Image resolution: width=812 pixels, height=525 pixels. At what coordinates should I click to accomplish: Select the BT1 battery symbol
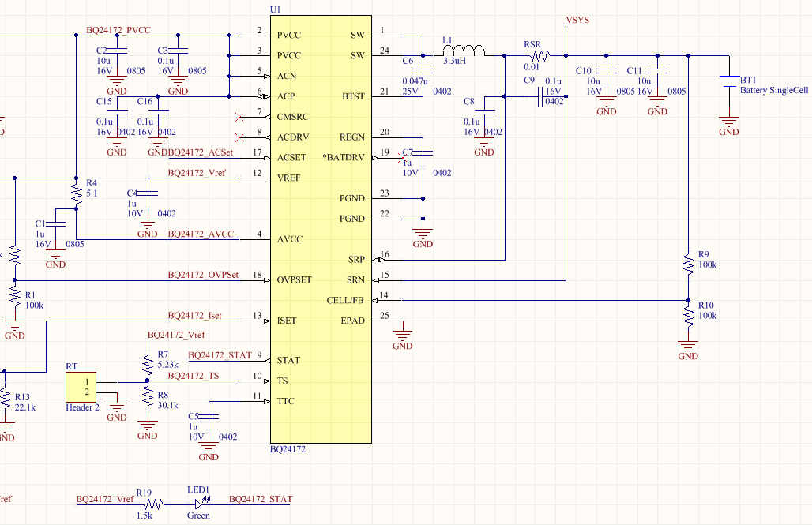point(729,83)
